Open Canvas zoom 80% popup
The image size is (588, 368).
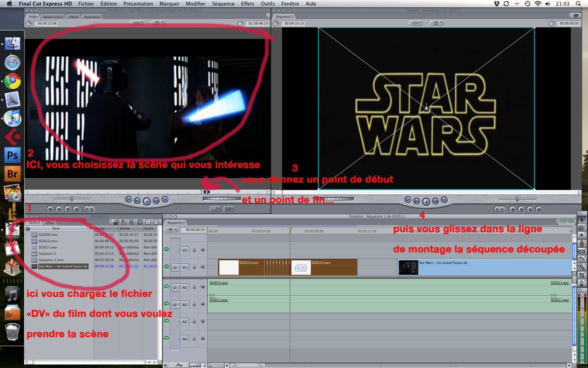[x=416, y=23]
